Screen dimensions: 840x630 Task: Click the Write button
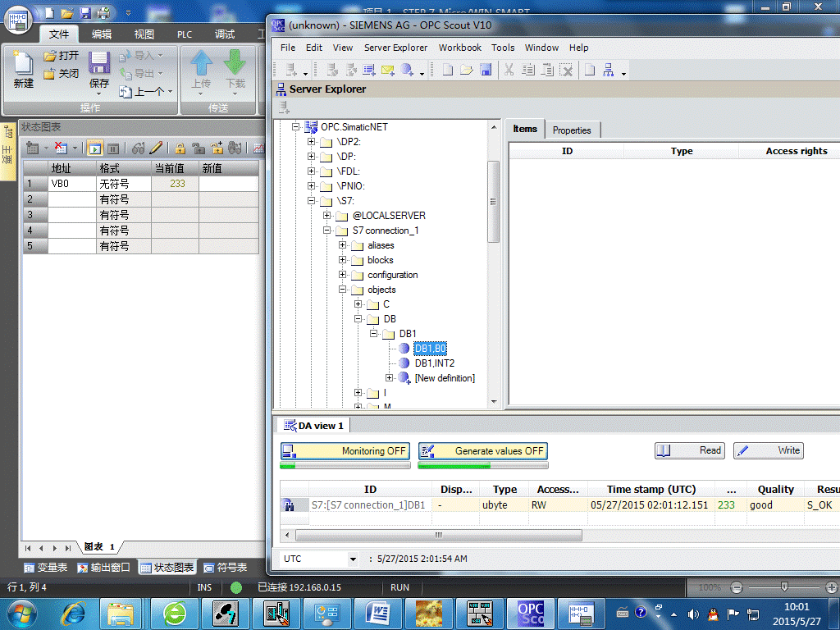click(x=768, y=450)
